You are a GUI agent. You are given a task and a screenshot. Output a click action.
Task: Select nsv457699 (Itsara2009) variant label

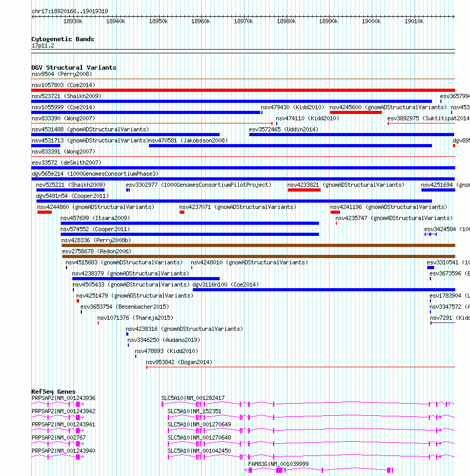point(95,218)
